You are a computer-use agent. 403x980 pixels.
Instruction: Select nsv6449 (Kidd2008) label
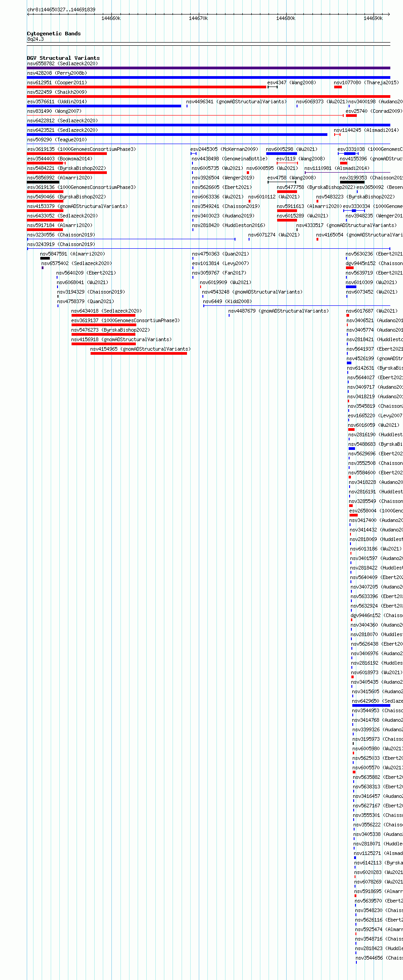point(227,301)
